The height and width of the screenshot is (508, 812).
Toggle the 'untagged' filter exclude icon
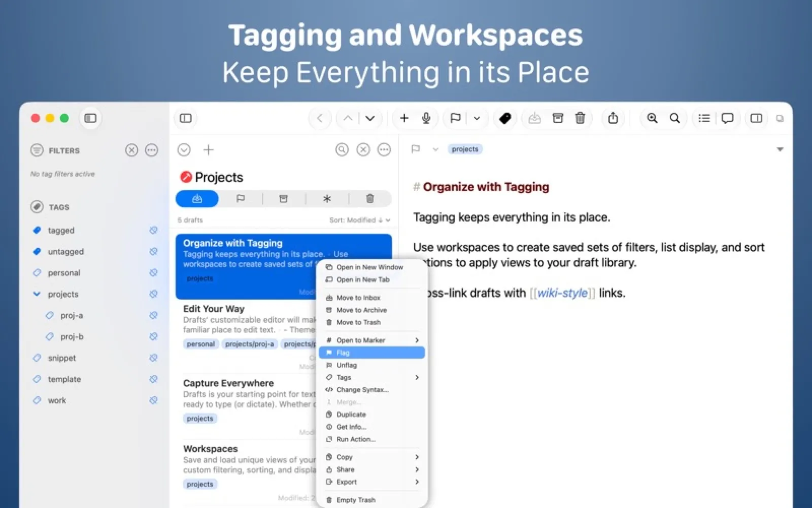(x=153, y=251)
